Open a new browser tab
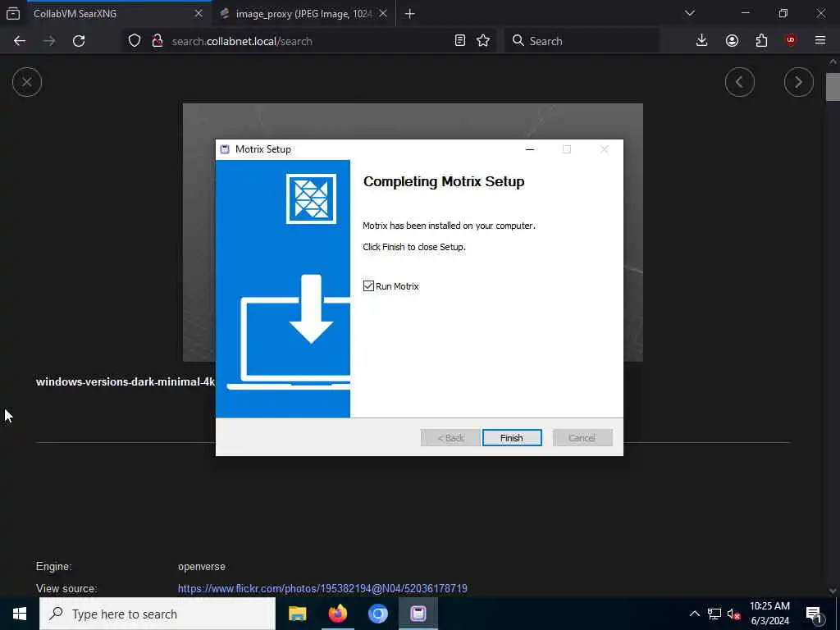 (x=410, y=14)
